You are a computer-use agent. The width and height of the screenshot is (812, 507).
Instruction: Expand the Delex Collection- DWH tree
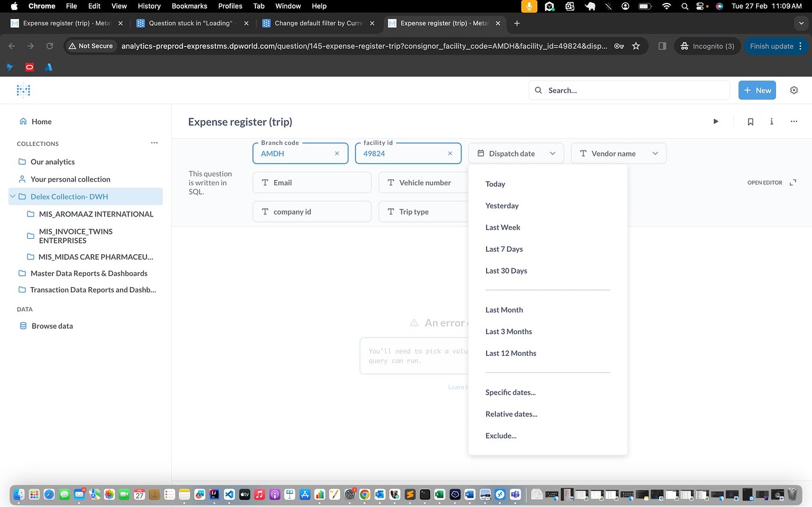click(12, 196)
